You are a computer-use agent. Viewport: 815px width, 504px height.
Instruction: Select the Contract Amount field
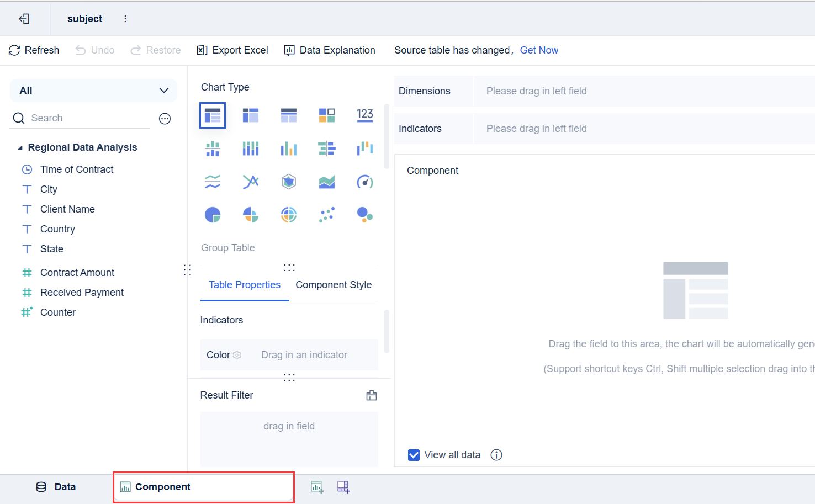point(77,273)
